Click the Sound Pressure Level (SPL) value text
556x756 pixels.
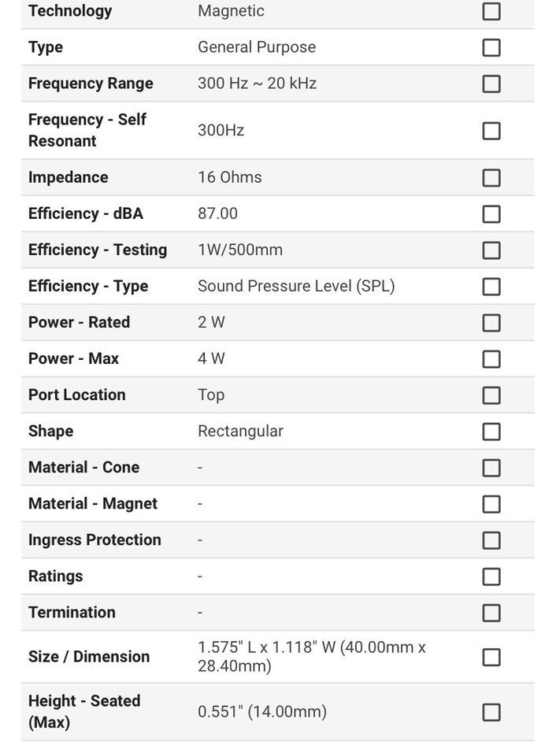coord(296,287)
